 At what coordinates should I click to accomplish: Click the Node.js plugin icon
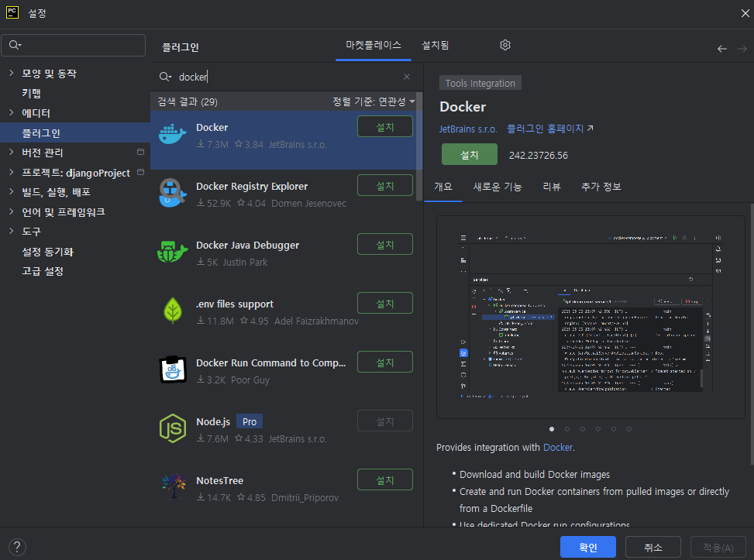173,428
